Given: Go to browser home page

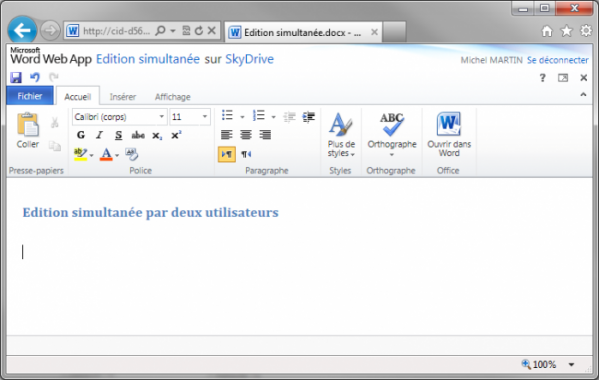Looking at the screenshot, I should [547, 31].
